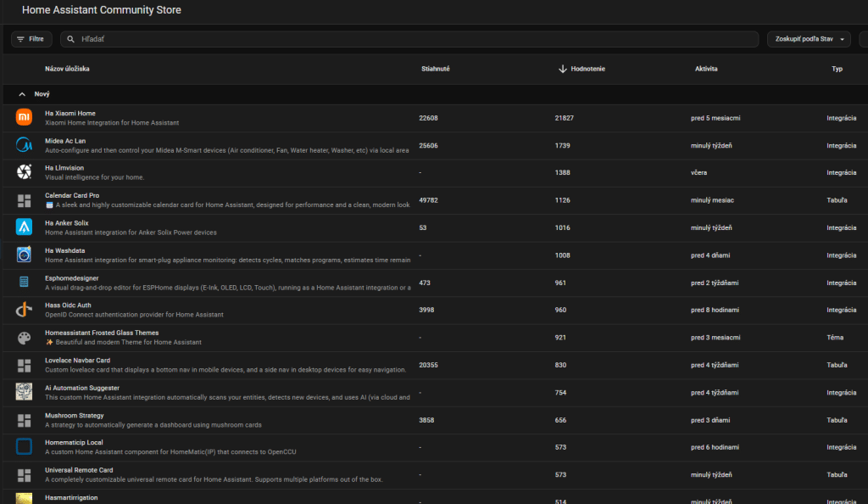Click the Mushroom Strategy dashboard icon

[24, 420]
